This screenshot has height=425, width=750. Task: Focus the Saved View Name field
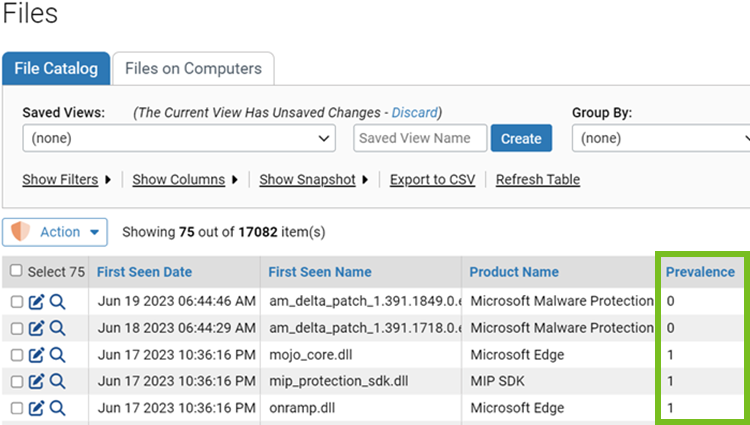(x=420, y=138)
